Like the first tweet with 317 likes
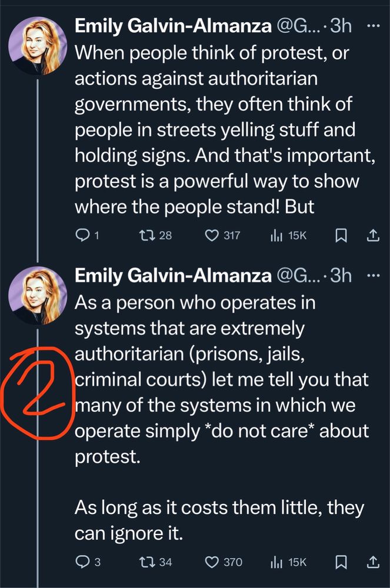Viewport: 390px width, 588px height. click(212, 236)
